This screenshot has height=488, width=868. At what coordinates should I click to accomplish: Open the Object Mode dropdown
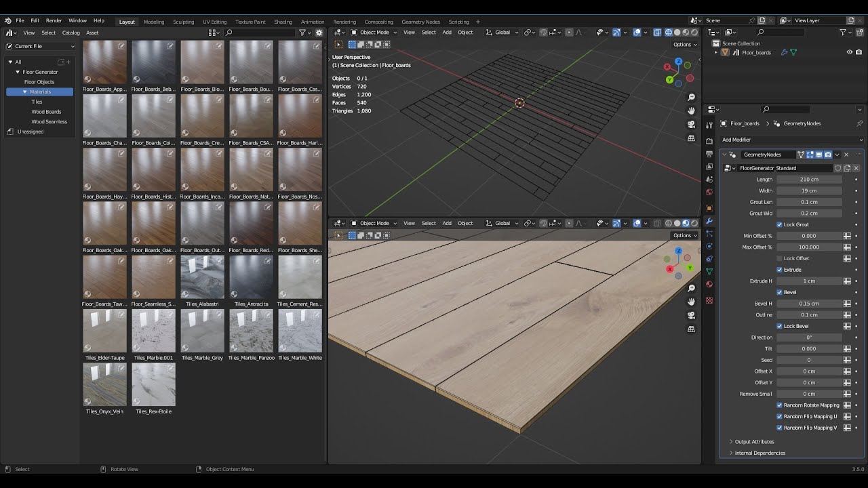[x=374, y=31]
